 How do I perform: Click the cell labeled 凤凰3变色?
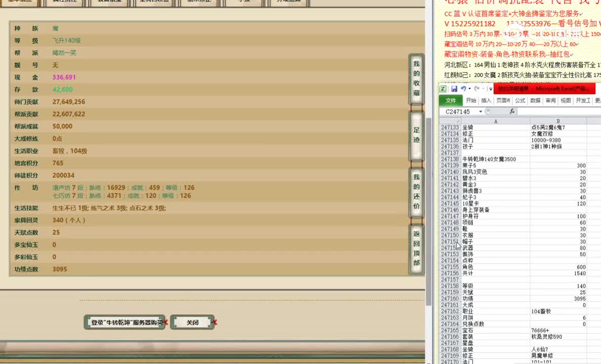(496, 172)
